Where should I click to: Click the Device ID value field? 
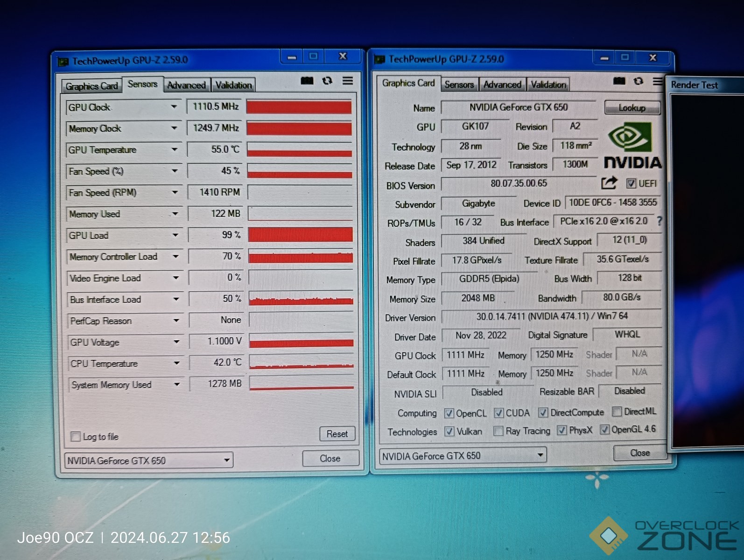[613, 203]
